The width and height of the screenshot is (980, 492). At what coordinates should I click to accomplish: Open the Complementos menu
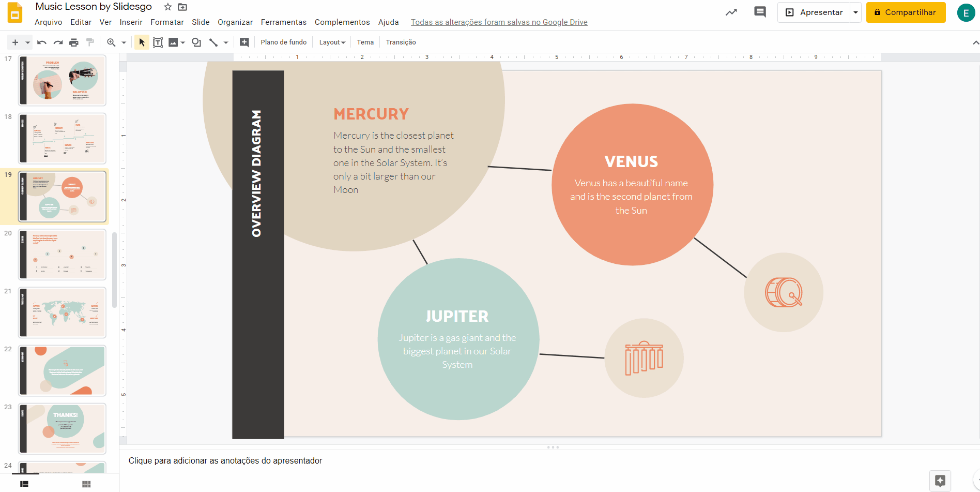pyautogui.click(x=342, y=22)
